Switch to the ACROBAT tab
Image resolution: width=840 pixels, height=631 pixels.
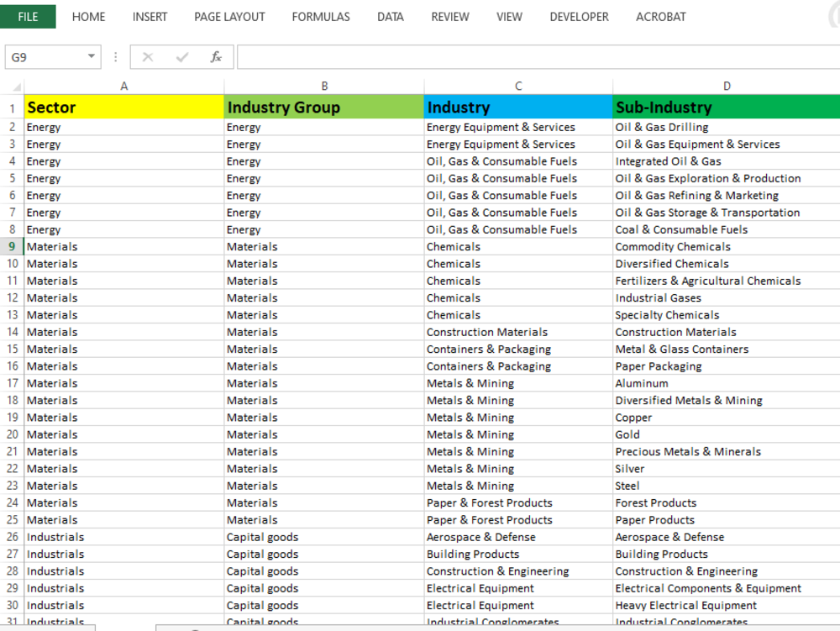pos(660,17)
